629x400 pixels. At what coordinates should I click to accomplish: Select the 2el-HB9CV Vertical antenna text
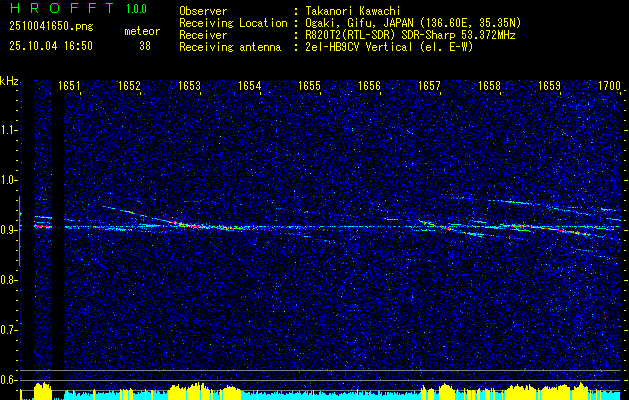tap(389, 47)
